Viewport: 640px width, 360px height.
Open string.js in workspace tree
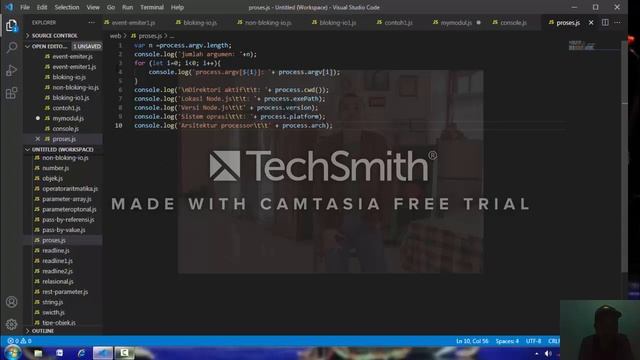52,302
